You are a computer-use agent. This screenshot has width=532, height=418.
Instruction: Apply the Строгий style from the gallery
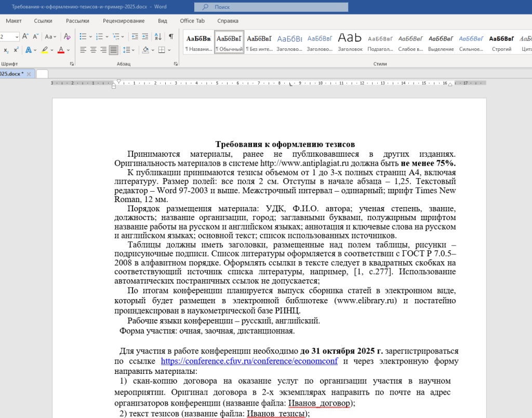click(501, 42)
